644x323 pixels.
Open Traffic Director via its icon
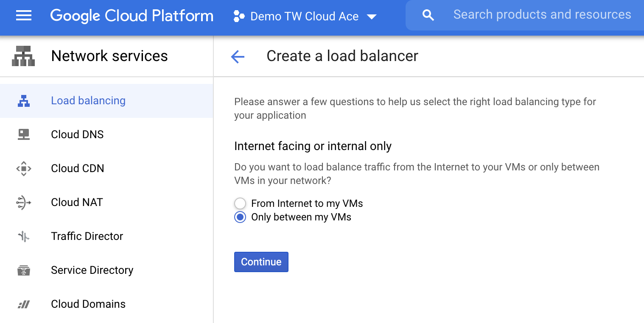click(x=24, y=236)
